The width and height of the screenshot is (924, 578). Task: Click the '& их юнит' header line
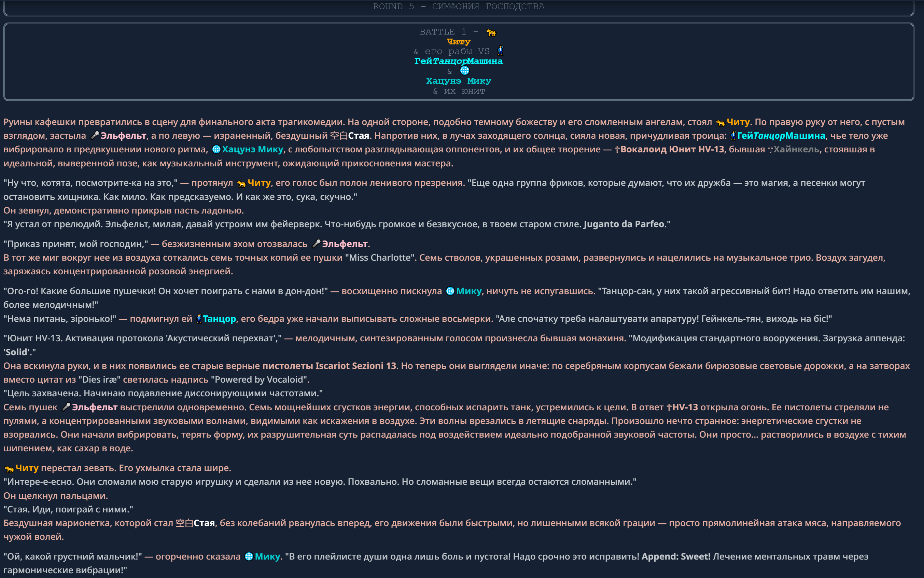pyautogui.click(x=459, y=91)
